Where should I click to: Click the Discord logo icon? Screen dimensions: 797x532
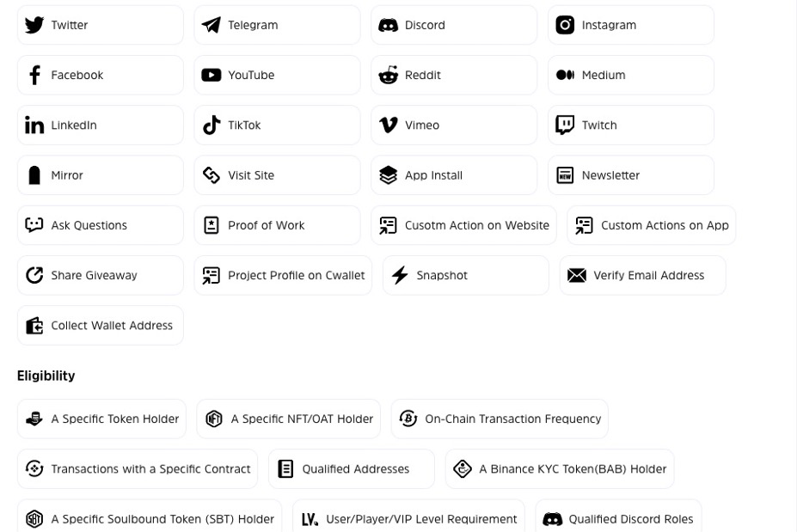click(x=389, y=25)
